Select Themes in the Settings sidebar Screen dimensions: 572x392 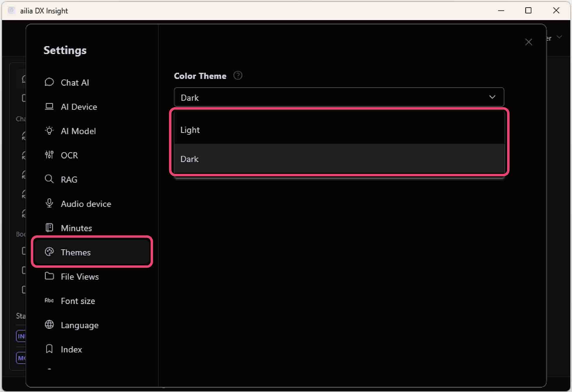[x=75, y=252]
